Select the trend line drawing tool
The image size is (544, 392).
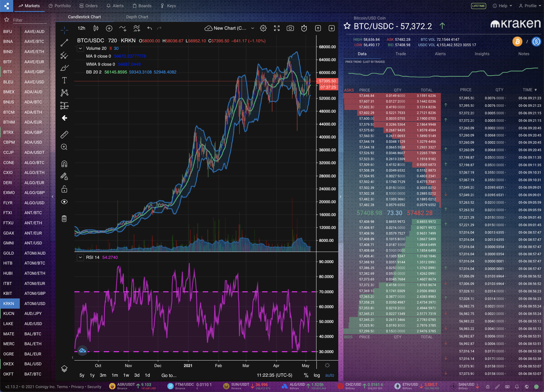(64, 43)
